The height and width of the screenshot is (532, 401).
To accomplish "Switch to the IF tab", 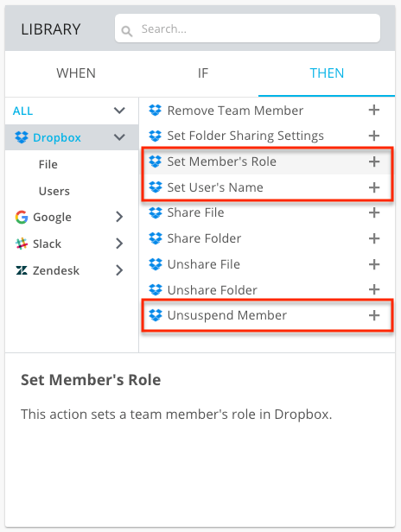I will pyautogui.click(x=203, y=73).
